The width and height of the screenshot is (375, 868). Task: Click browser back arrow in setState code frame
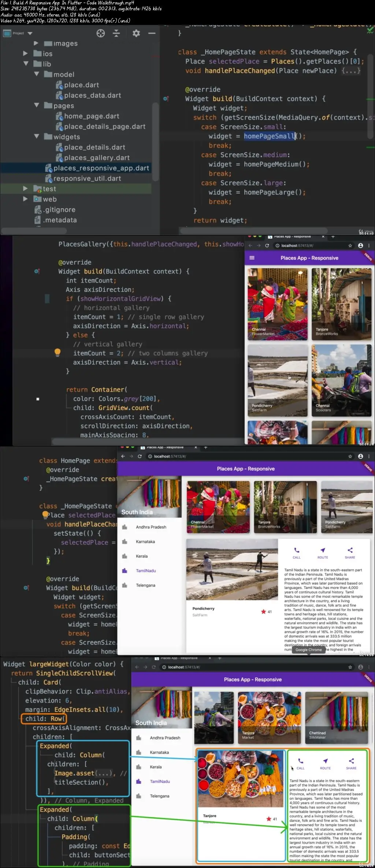pyautogui.click(x=123, y=456)
